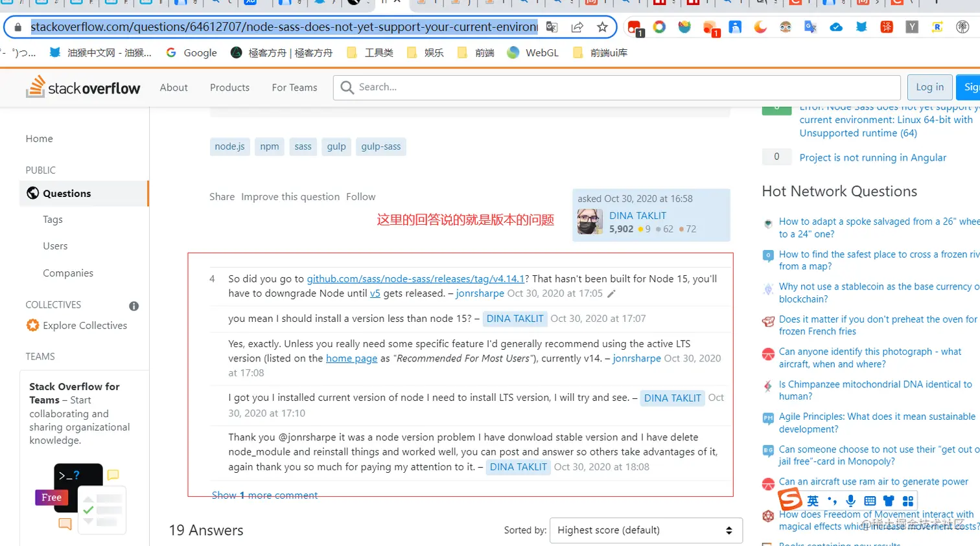Click the Sogou input method S icon
Viewport: 980px width, 546px height.
click(x=789, y=499)
